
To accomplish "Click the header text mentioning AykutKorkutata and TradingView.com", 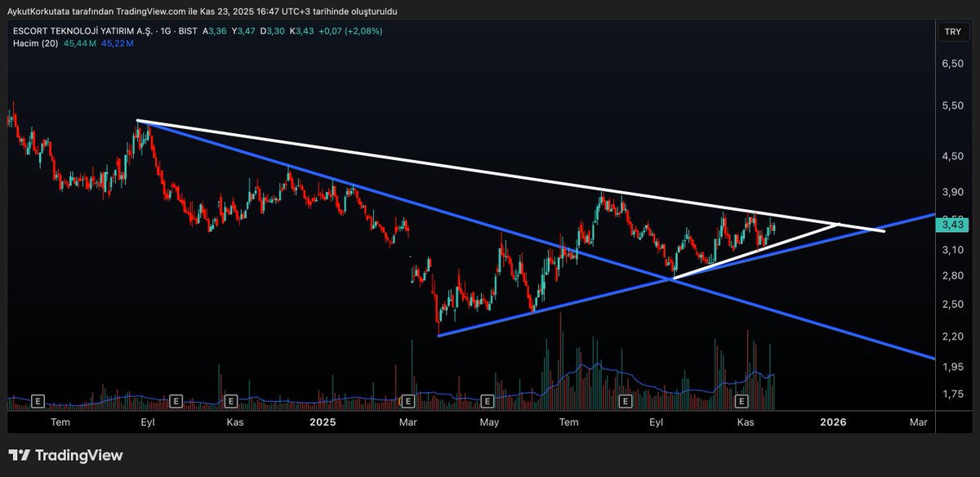I will click(x=202, y=11).
